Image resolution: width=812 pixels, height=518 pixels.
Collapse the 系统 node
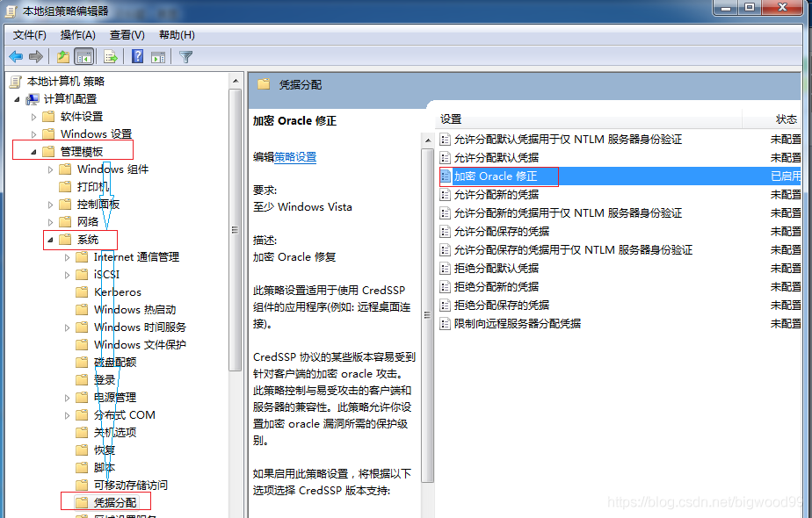[x=50, y=240]
